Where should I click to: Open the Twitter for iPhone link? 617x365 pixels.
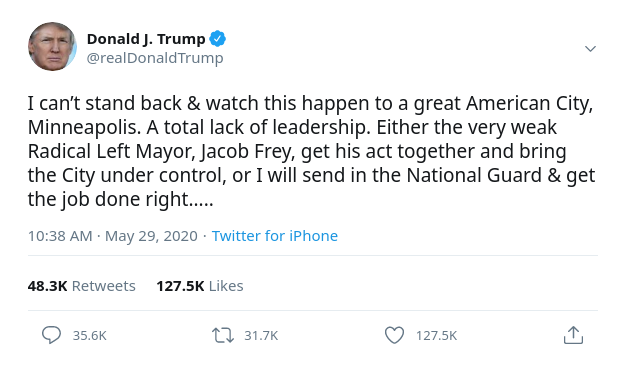[275, 236]
